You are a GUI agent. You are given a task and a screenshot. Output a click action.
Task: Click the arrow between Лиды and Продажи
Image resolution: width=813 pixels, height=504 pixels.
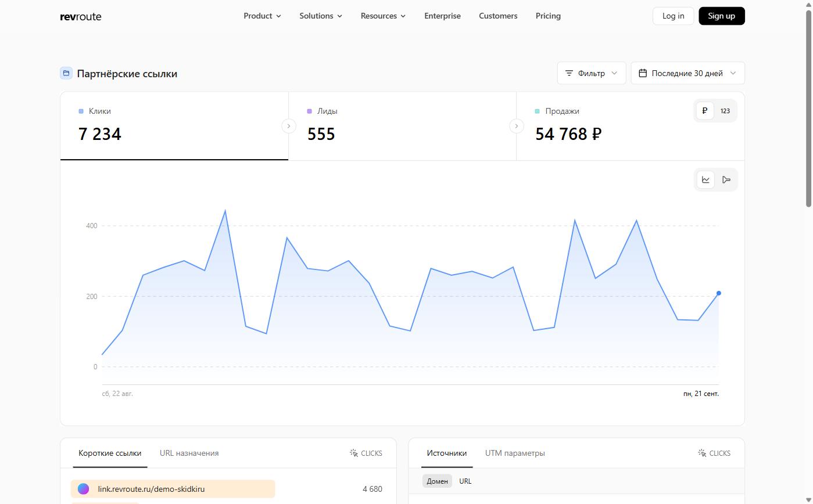click(517, 126)
